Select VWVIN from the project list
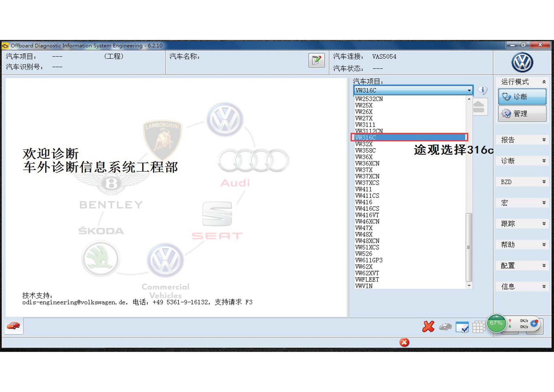The height and width of the screenshot is (392, 554). pos(410,286)
